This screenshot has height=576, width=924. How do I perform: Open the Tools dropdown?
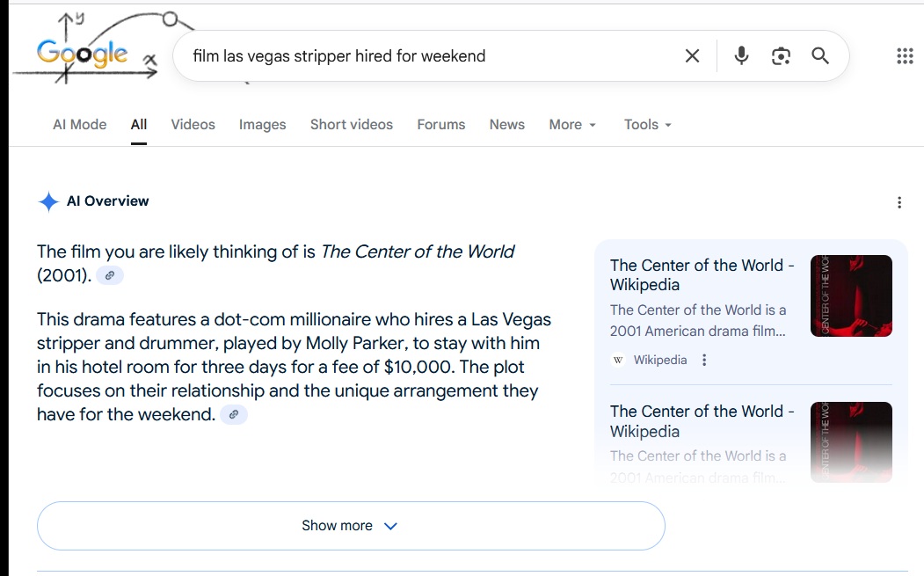[648, 125]
